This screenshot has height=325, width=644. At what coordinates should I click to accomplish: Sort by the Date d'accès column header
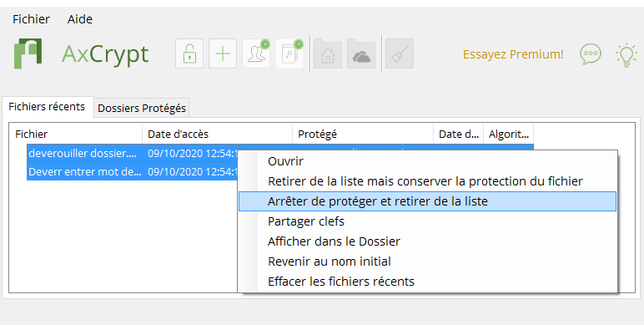tap(217, 134)
